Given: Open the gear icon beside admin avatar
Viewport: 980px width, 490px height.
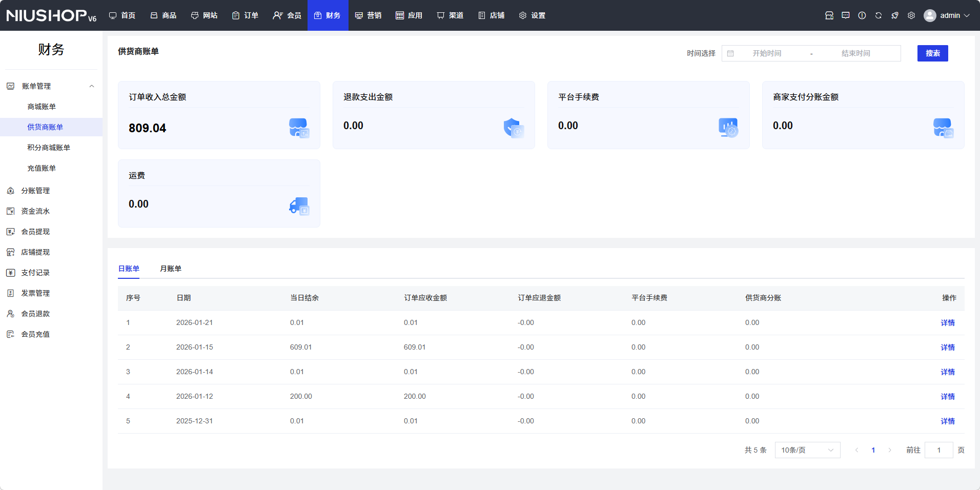Looking at the screenshot, I should tap(911, 15).
